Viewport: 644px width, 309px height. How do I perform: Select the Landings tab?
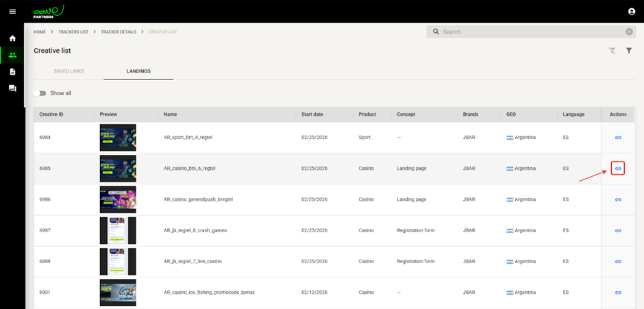click(138, 71)
